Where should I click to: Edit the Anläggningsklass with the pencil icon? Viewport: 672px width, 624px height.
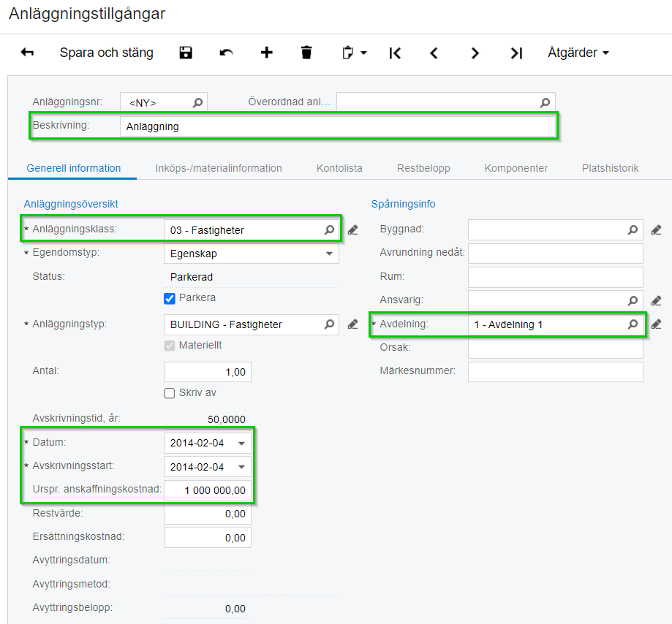pos(352,230)
